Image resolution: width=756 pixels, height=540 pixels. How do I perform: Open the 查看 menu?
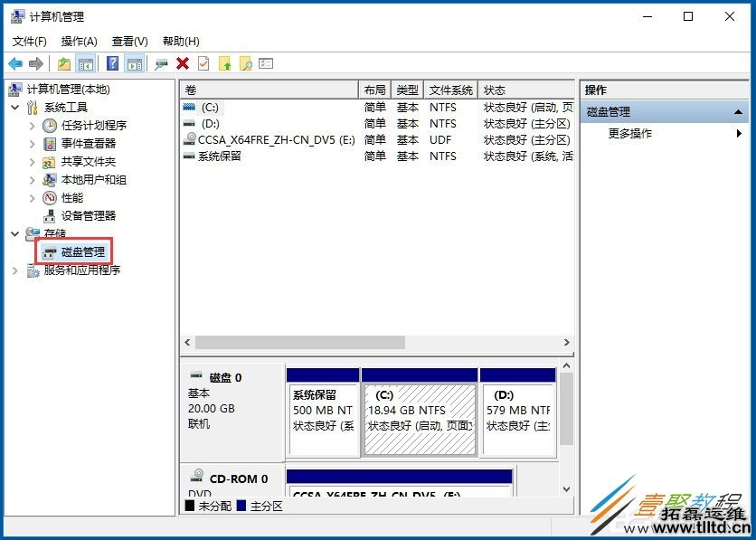128,41
